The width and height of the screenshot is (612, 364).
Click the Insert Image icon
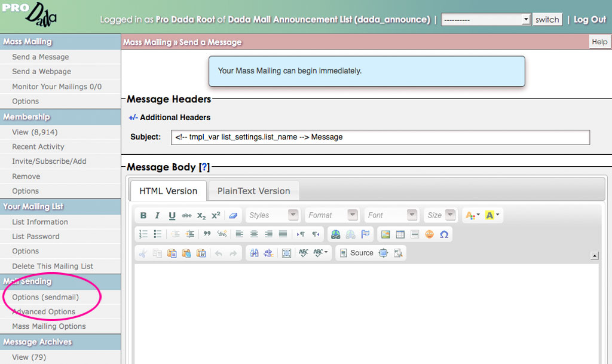click(x=385, y=234)
